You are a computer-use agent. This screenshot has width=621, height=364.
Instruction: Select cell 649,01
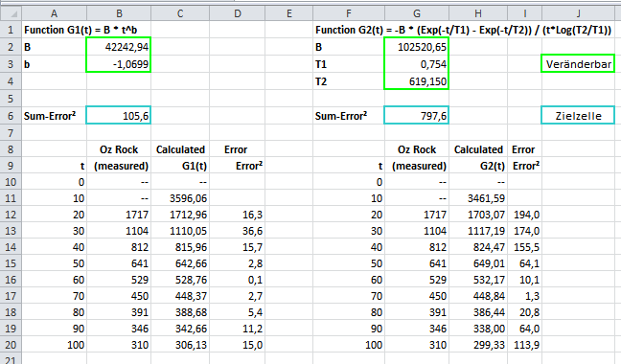coord(478,263)
